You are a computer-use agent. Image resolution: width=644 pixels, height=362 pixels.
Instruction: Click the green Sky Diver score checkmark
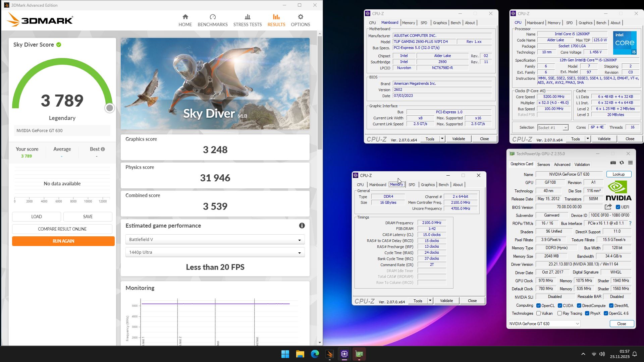59,45
